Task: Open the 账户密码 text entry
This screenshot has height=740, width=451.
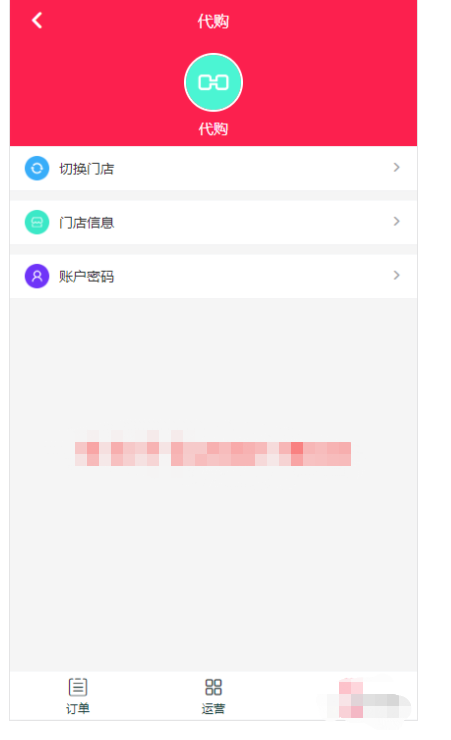Action: pos(86,276)
